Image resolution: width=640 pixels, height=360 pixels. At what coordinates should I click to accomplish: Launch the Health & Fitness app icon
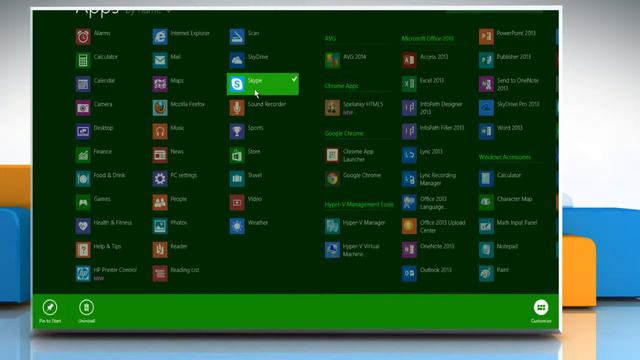click(83, 226)
